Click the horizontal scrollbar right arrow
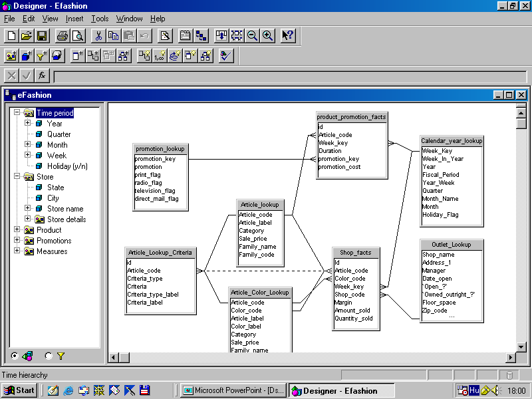This screenshot has width=532, height=399. coord(510,357)
